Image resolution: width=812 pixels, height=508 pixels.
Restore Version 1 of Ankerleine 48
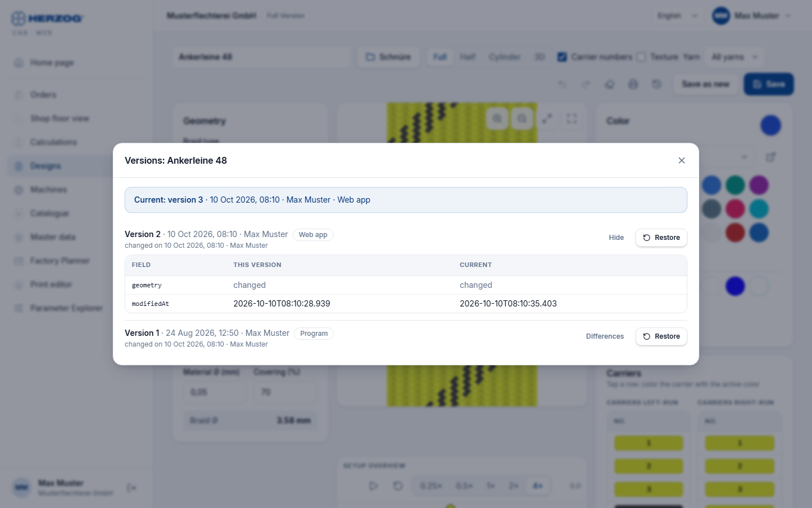pos(661,336)
